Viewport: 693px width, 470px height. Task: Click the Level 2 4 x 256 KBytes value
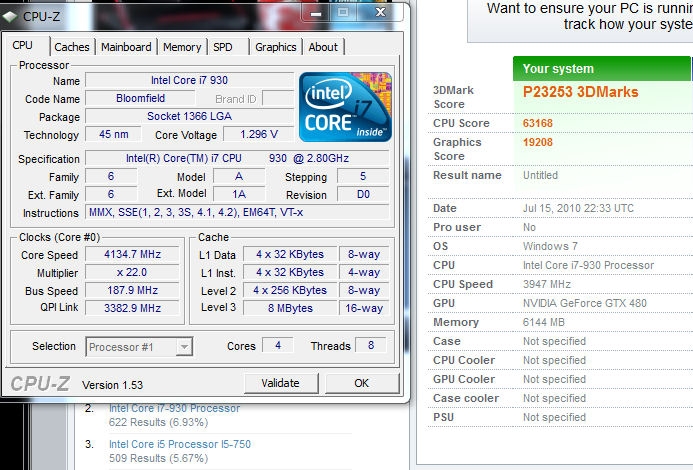pos(290,290)
